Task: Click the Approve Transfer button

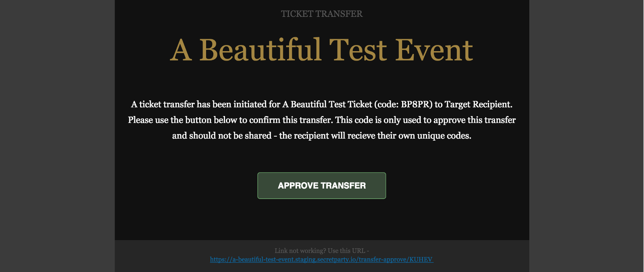Action: pyautogui.click(x=322, y=186)
